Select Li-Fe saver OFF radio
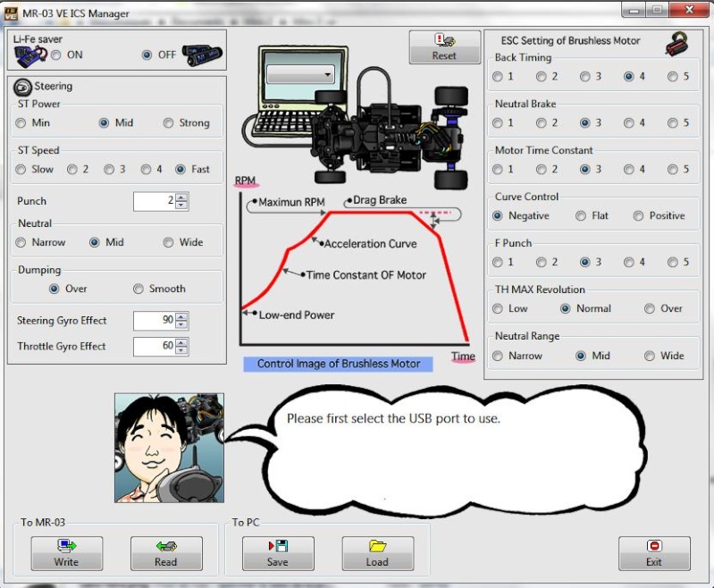Viewport: 714px width, 588px height. pyautogui.click(x=147, y=55)
